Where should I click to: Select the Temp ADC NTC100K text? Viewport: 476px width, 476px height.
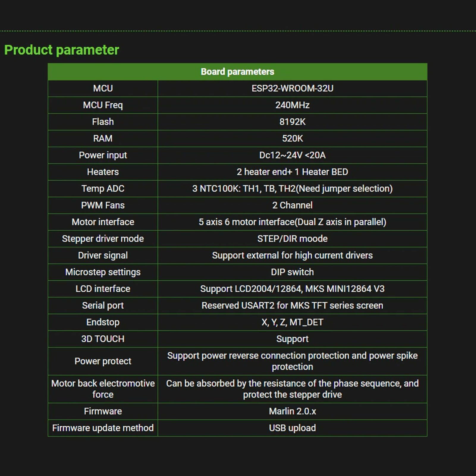(292, 188)
